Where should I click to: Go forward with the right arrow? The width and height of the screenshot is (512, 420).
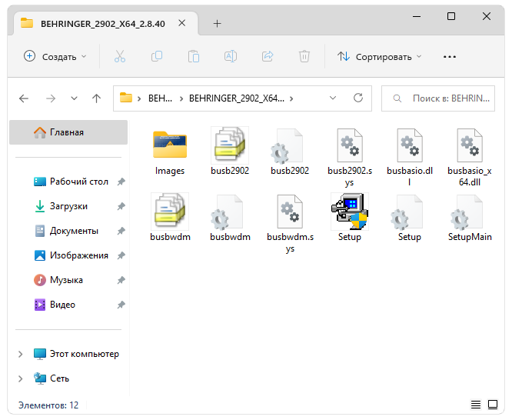(51, 98)
